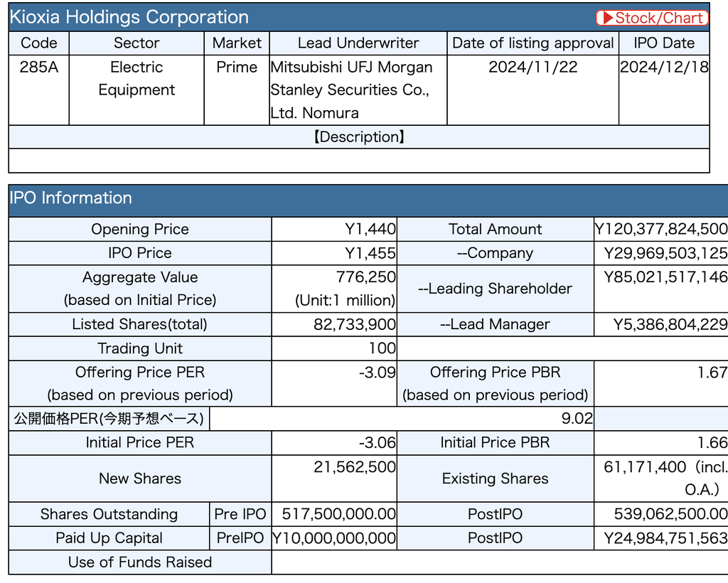Click the Date of listing approval header
Image resolution: width=728 pixels, height=583 pixels.
click(x=533, y=43)
